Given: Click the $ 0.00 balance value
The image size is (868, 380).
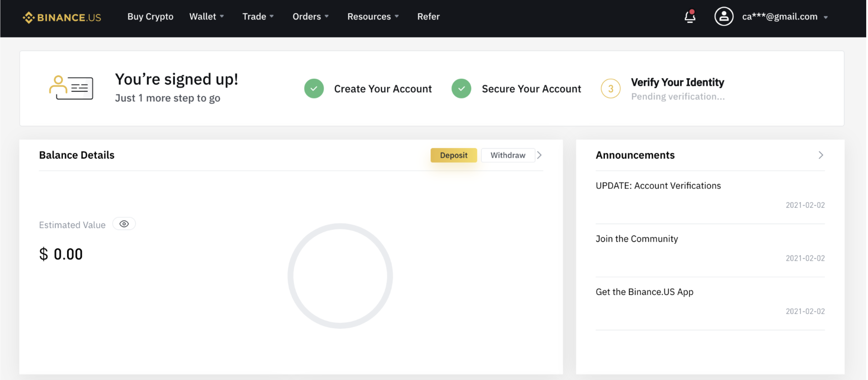Looking at the screenshot, I should tap(61, 254).
